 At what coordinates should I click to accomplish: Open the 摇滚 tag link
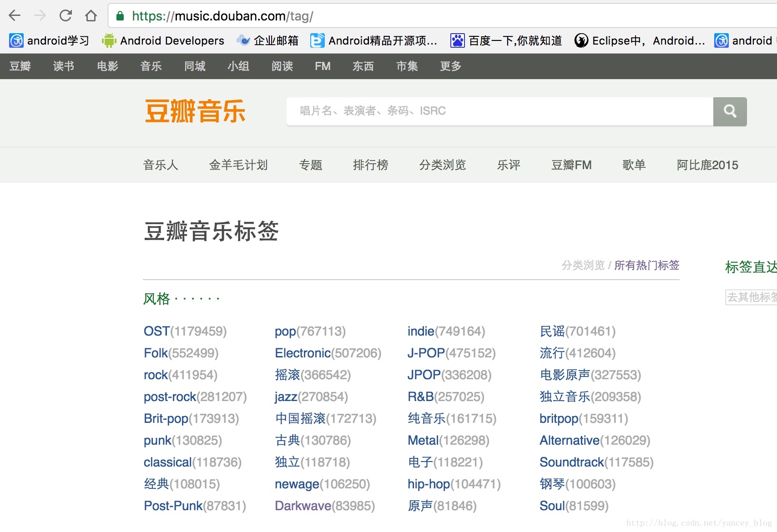click(x=288, y=375)
